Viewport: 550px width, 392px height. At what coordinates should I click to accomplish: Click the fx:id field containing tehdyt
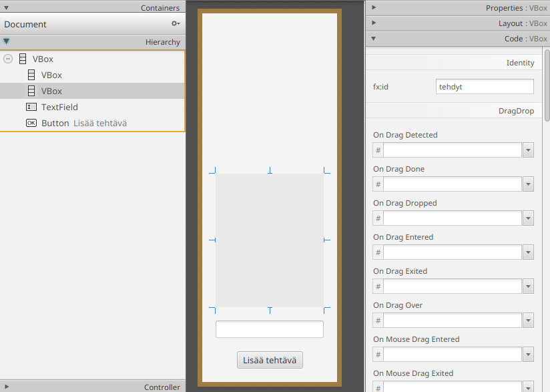484,87
